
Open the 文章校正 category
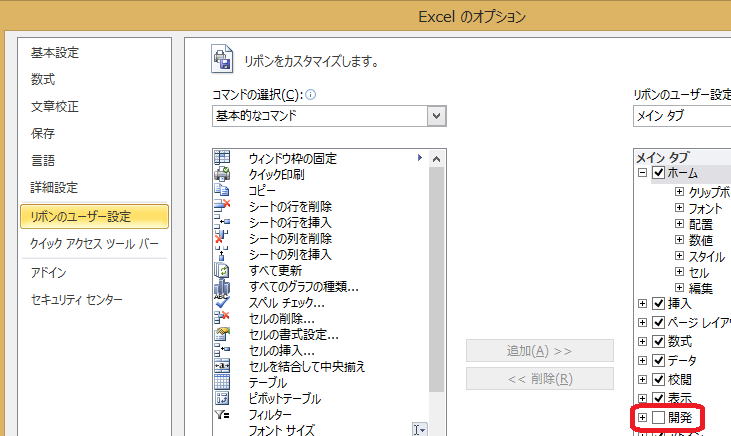(55, 106)
